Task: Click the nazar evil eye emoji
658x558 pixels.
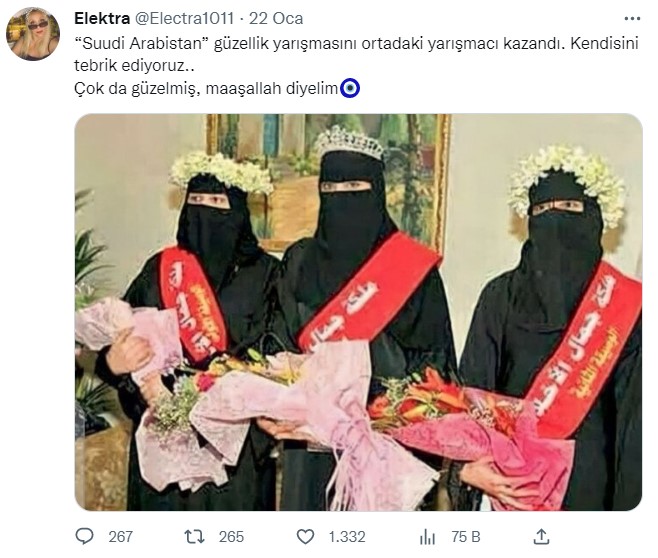Action: tap(350, 89)
